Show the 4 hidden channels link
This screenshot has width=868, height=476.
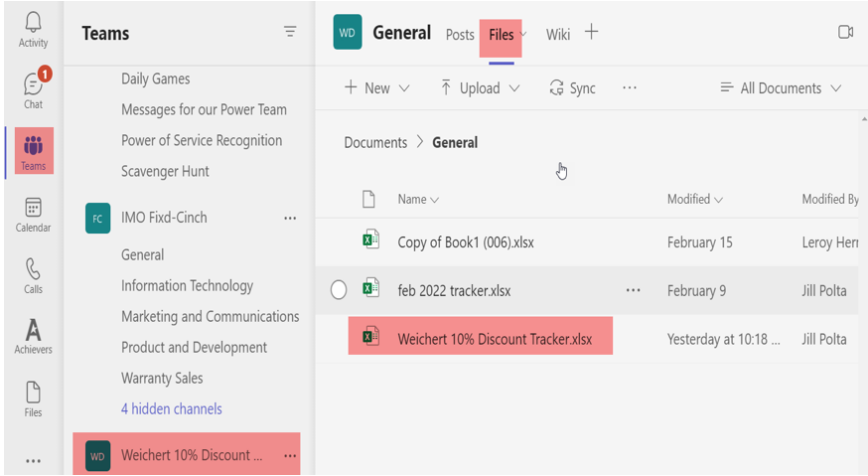(x=172, y=408)
